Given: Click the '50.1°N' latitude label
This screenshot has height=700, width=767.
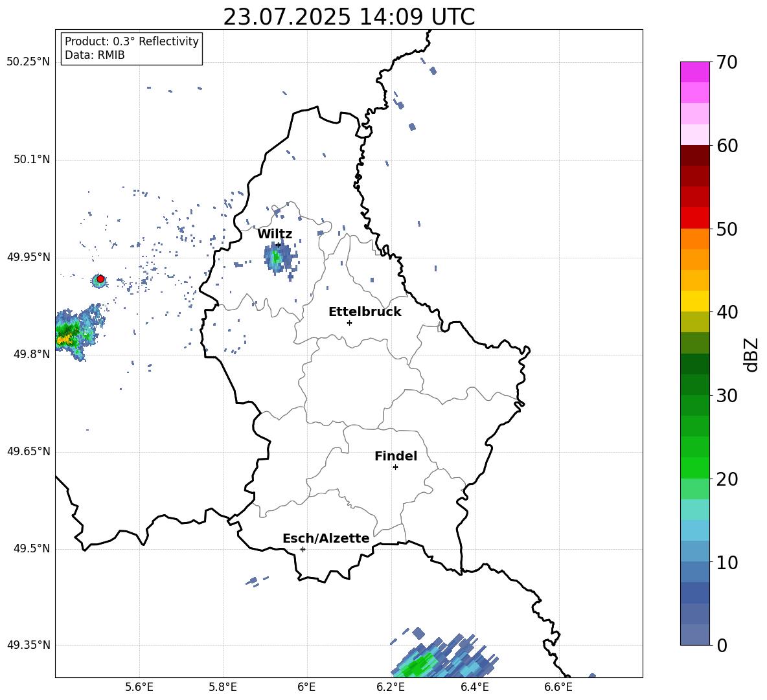Looking at the screenshot, I should [x=32, y=159].
